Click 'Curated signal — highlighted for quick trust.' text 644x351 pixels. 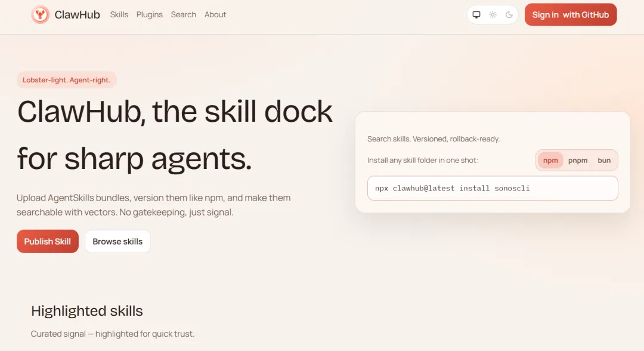113,334
